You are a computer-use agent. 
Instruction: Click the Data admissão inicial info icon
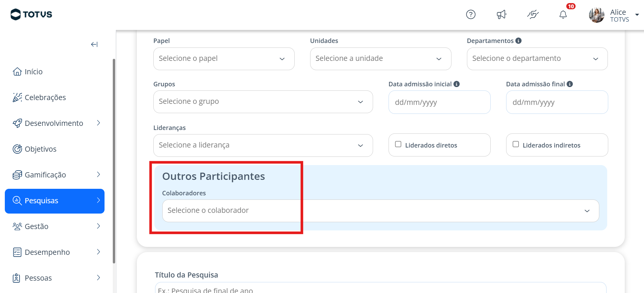(457, 84)
